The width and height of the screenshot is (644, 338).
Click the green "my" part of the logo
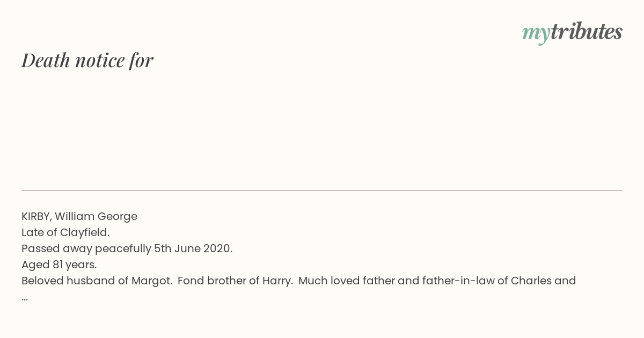coord(536,33)
